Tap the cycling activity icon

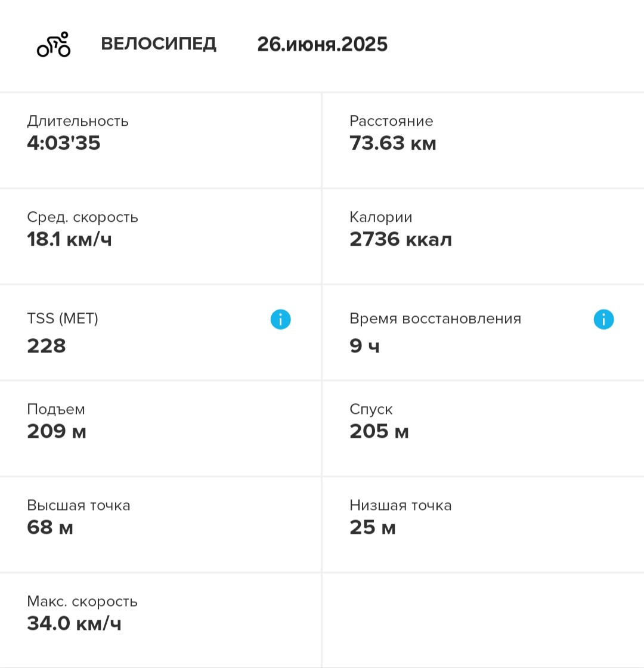click(x=54, y=44)
